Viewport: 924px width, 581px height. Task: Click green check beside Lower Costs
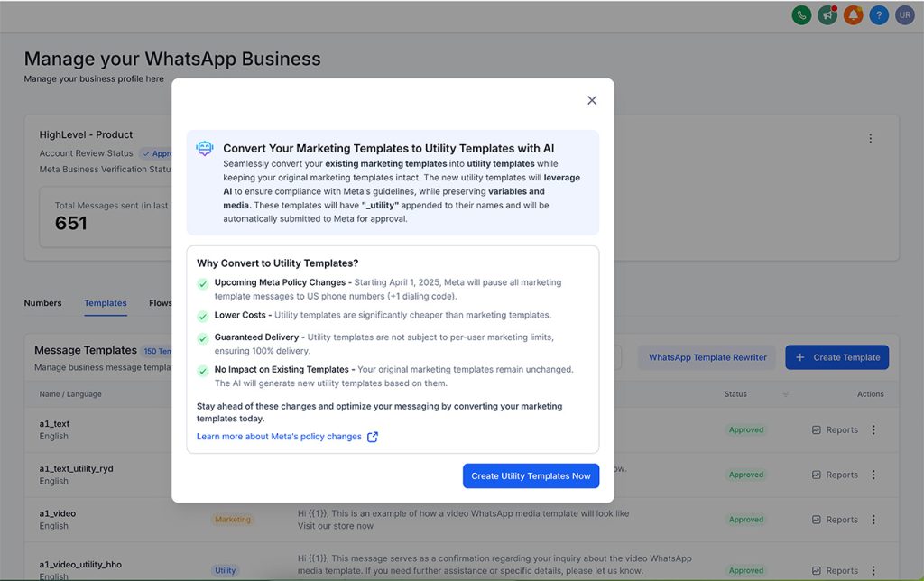(x=203, y=317)
